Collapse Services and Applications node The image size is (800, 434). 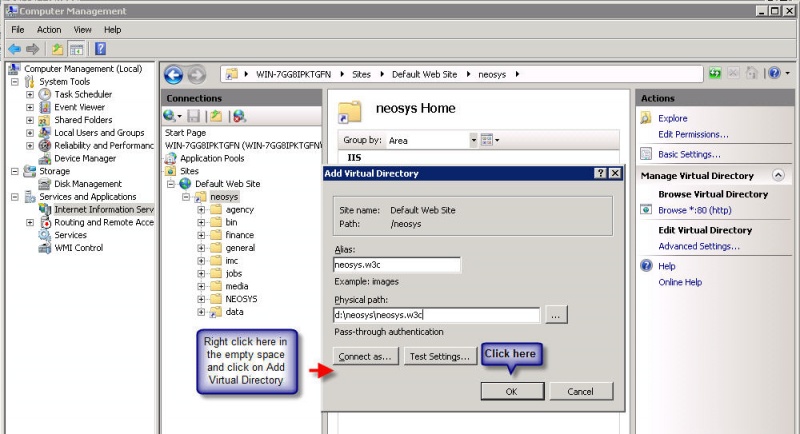coord(15,196)
